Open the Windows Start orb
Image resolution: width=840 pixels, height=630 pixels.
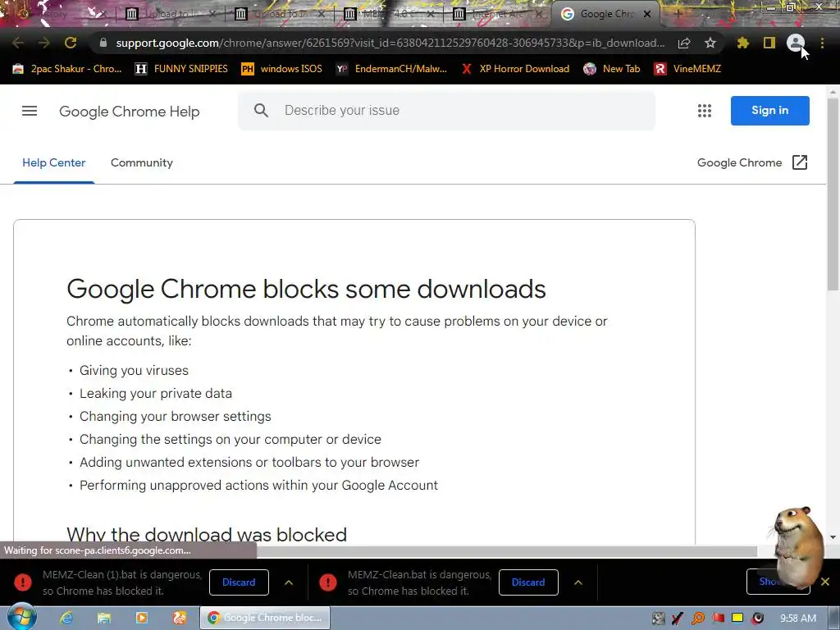tap(21, 618)
